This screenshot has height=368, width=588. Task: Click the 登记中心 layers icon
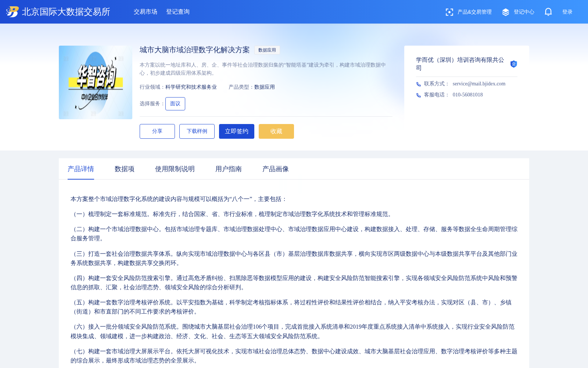click(x=506, y=12)
